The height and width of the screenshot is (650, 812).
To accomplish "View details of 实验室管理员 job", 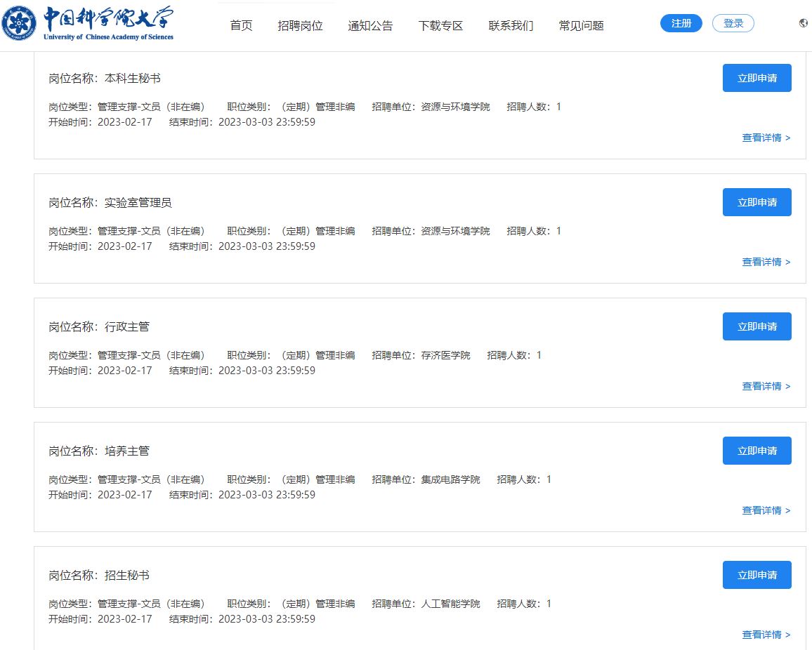I will (x=766, y=262).
